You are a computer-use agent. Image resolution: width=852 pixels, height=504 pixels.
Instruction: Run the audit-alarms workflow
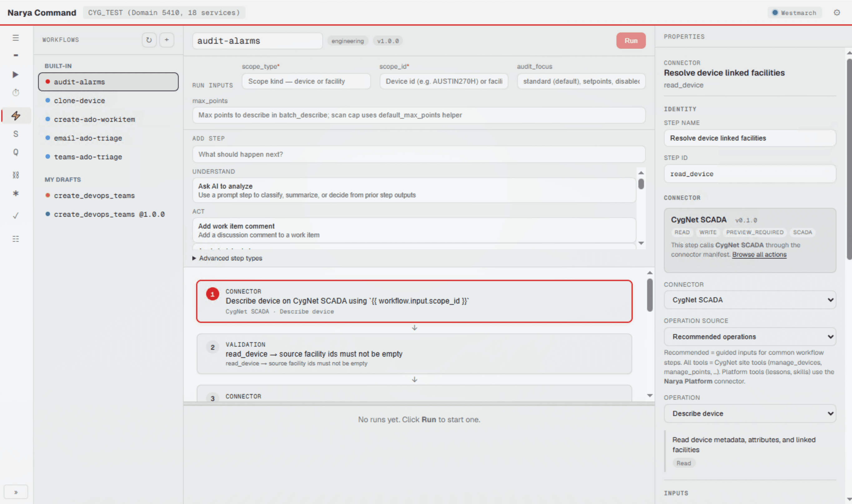(x=631, y=40)
